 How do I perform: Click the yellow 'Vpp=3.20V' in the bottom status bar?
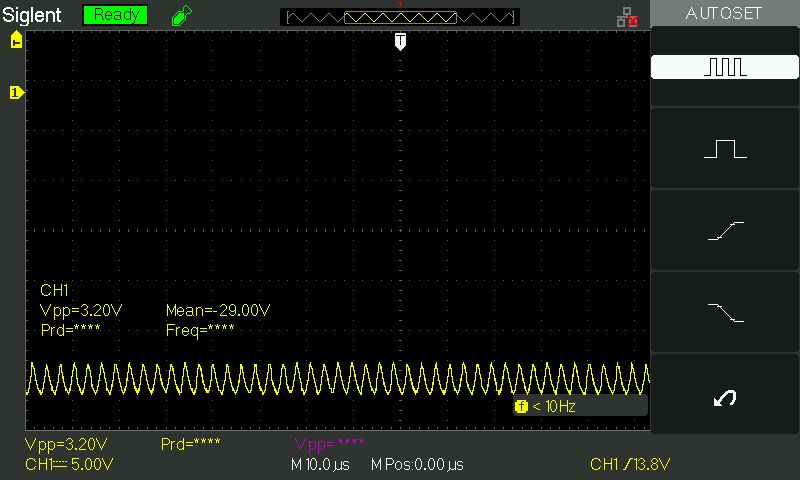pyautogui.click(x=66, y=445)
